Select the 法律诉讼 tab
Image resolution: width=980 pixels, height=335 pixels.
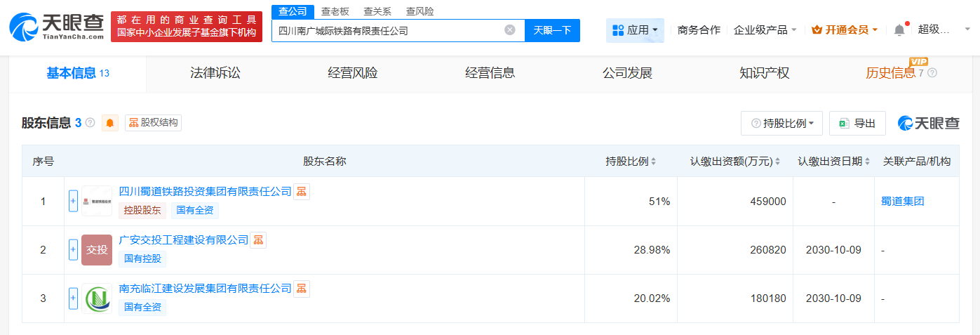point(215,73)
